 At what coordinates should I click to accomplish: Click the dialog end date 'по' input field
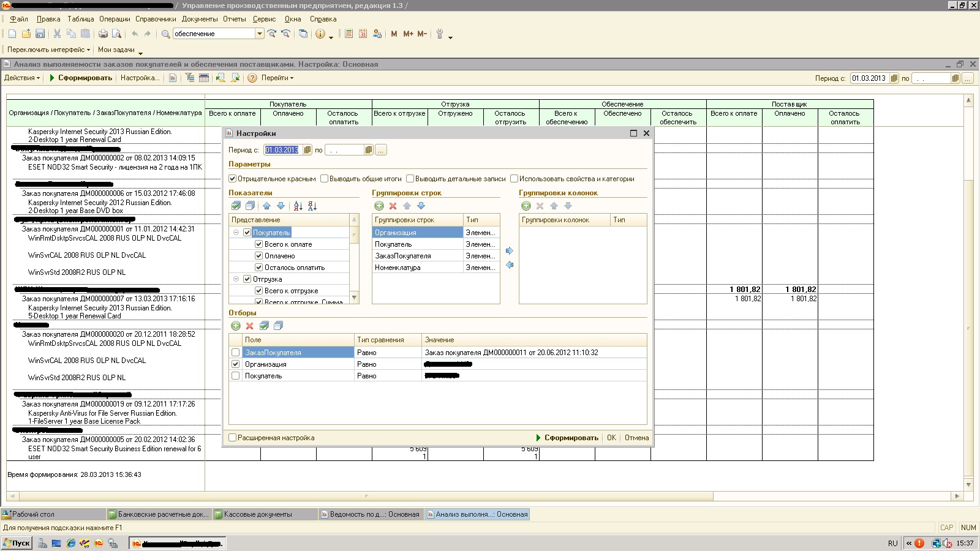click(x=345, y=150)
